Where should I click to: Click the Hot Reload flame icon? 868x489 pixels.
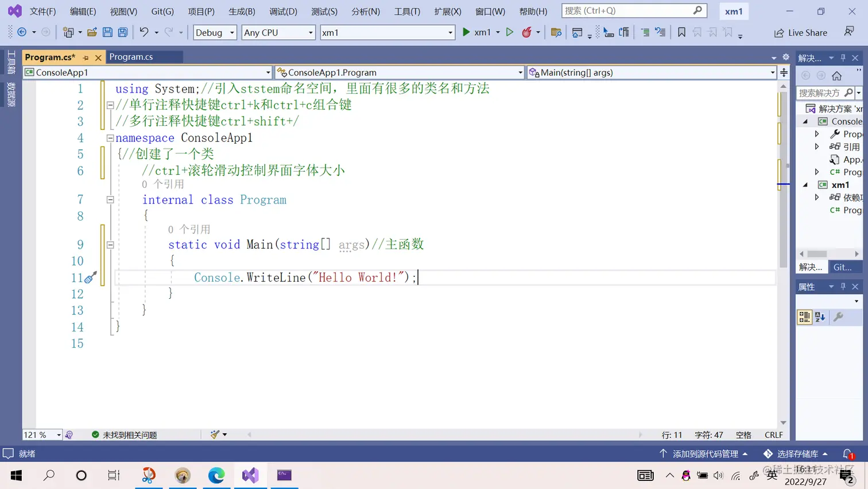coord(526,32)
